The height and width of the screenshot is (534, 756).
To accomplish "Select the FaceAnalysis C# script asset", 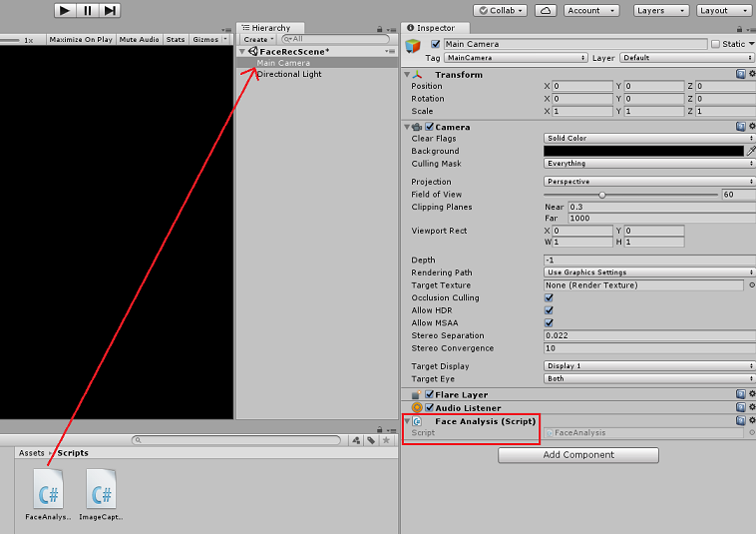I will pyautogui.click(x=48, y=494).
